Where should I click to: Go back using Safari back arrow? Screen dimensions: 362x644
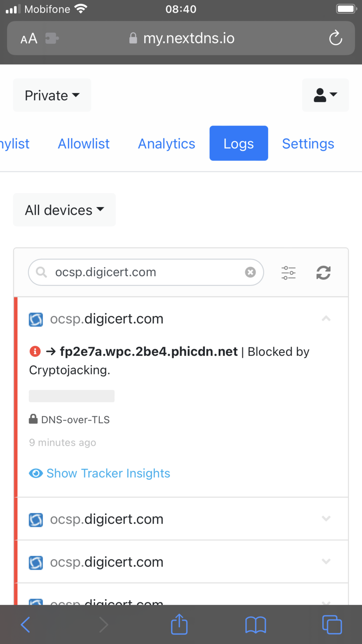pyautogui.click(x=25, y=625)
